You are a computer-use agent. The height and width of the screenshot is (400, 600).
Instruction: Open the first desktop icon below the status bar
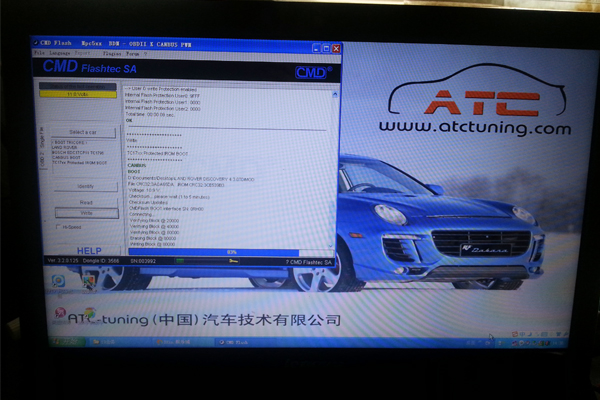coord(58,281)
